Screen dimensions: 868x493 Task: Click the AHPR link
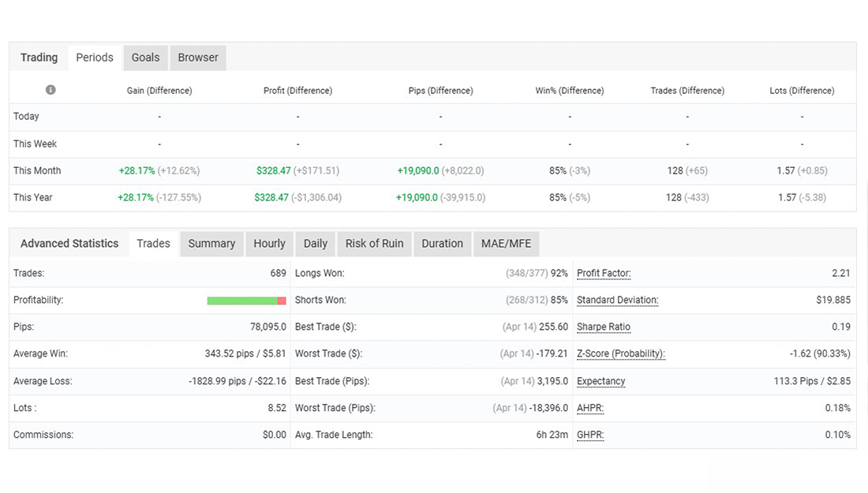(589, 408)
